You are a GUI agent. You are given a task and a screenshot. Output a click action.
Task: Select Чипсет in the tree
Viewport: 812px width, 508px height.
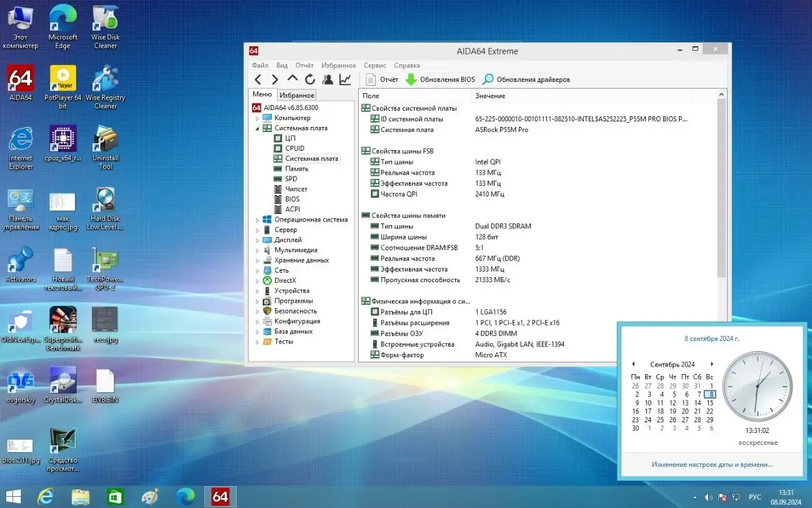(296, 189)
